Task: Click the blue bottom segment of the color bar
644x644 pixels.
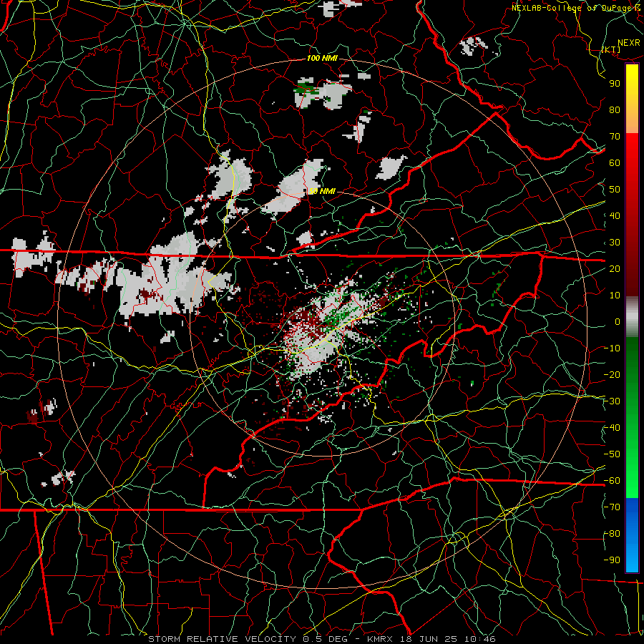Action: (x=632, y=535)
